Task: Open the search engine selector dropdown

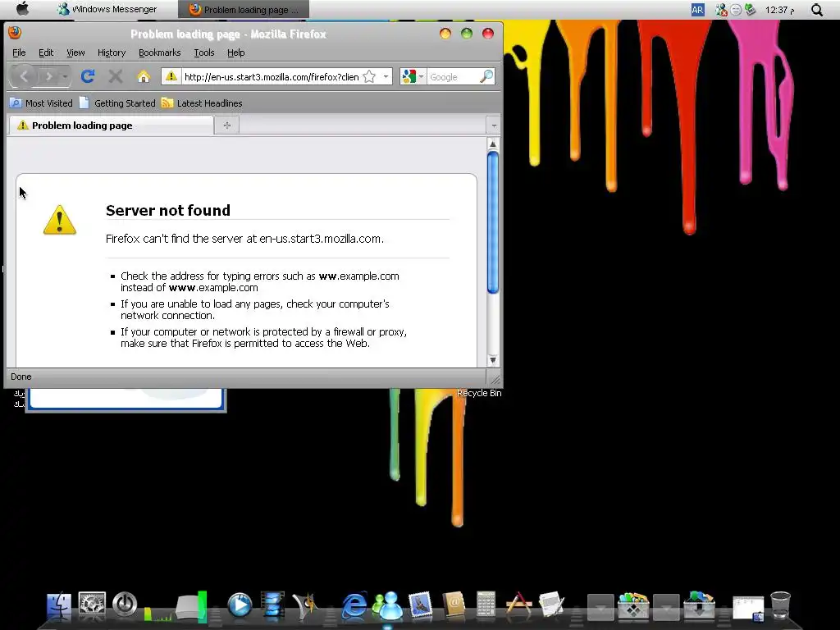Action: pyautogui.click(x=421, y=76)
